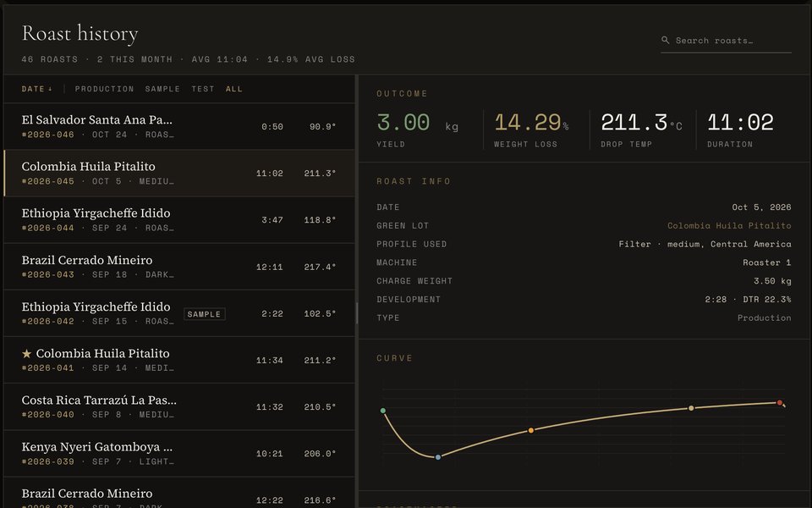Click the star icon on roast #2026-041
The height and width of the screenshot is (508, 812).
point(26,354)
